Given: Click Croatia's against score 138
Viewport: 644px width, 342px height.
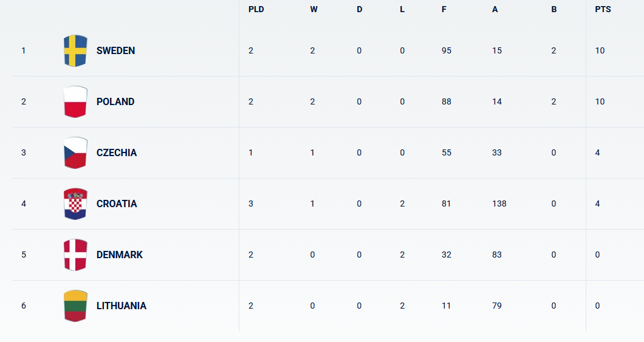Looking at the screenshot, I should (x=499, y=203).
